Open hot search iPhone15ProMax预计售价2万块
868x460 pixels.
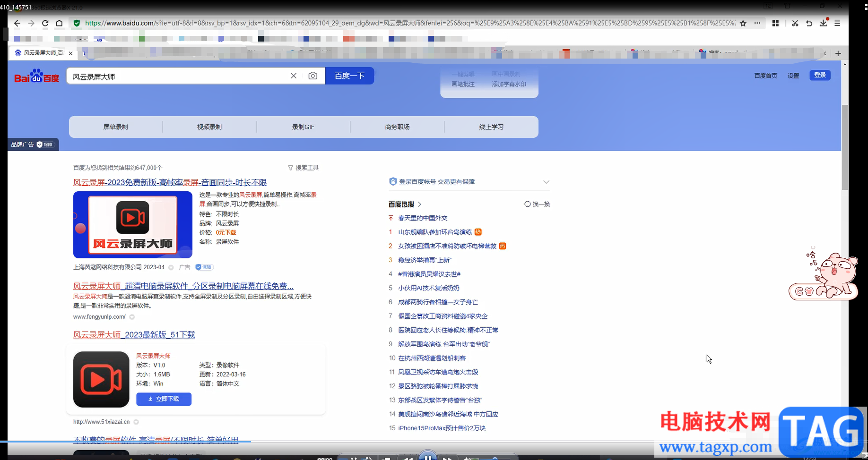click(x=442, y=428)
